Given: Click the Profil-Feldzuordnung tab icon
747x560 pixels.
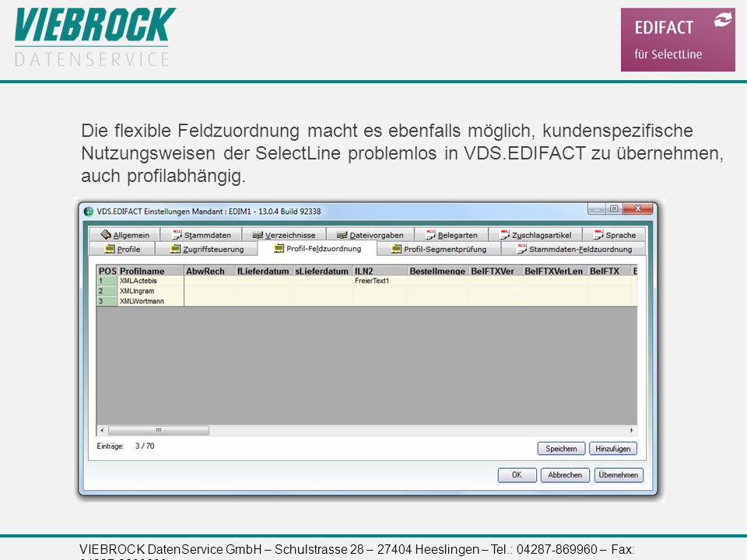Looking at the screenshot, I should pyautogui.click(x=279, y=248).
